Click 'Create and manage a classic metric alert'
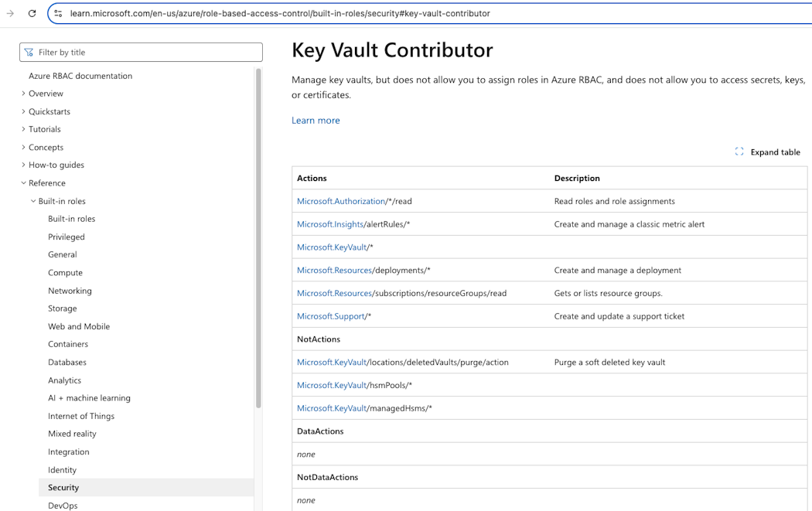Image resolution: width=812 pixels, height=511 pixels. tap(629, 224)
